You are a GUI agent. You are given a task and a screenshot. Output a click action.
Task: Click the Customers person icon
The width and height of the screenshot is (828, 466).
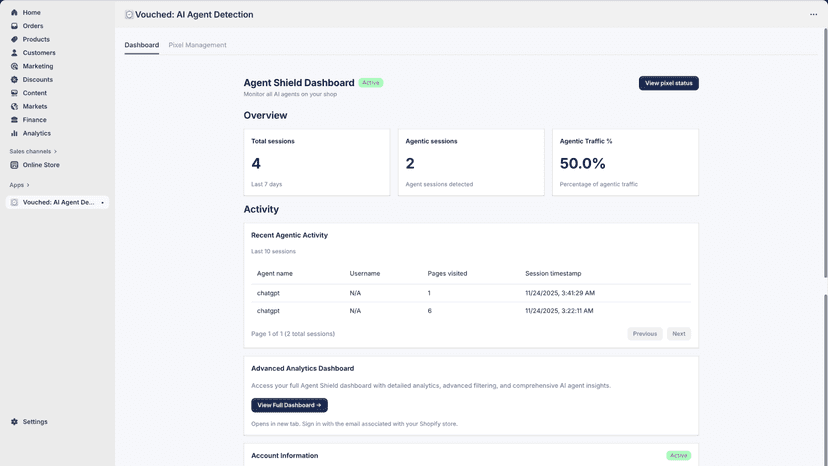14,53
